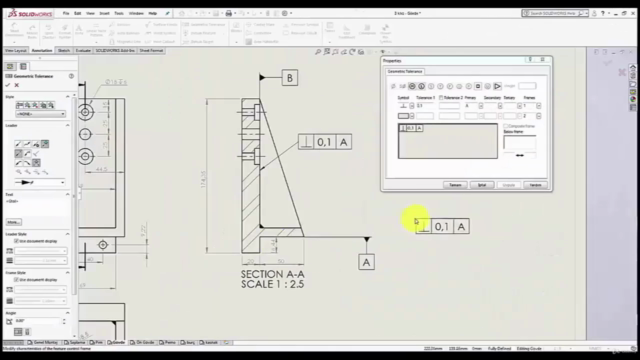Select the bent leader icon in second row
The height and width of the screenshot is (360, 640).
coord(27,153)
